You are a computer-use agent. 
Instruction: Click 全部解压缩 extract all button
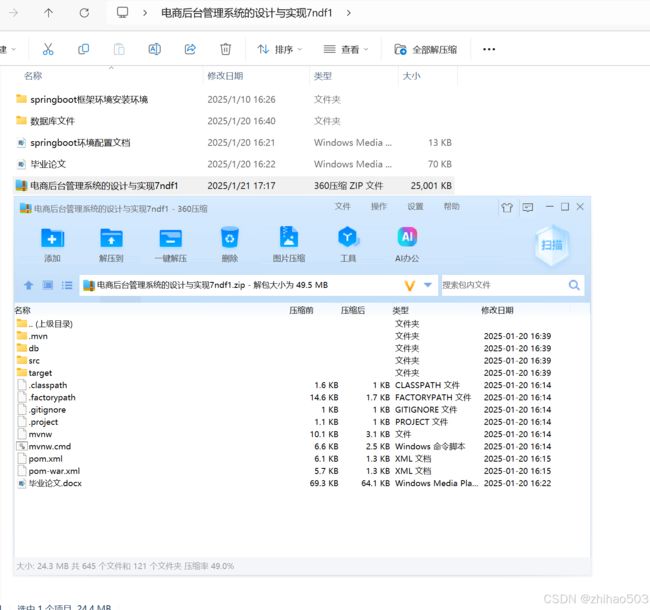click(x=426, y=50)
